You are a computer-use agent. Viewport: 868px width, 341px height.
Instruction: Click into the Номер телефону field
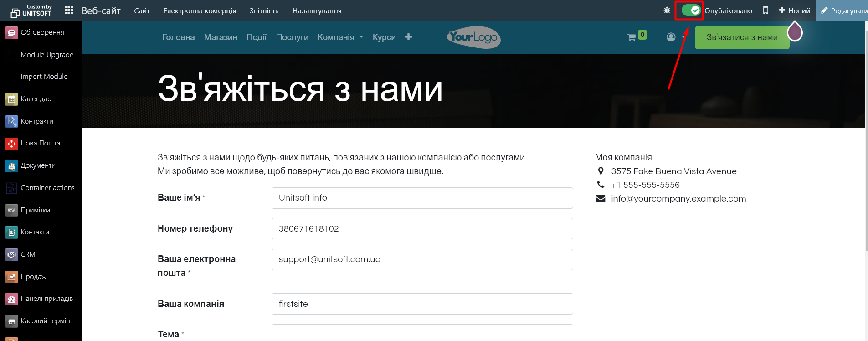[422, 229]
